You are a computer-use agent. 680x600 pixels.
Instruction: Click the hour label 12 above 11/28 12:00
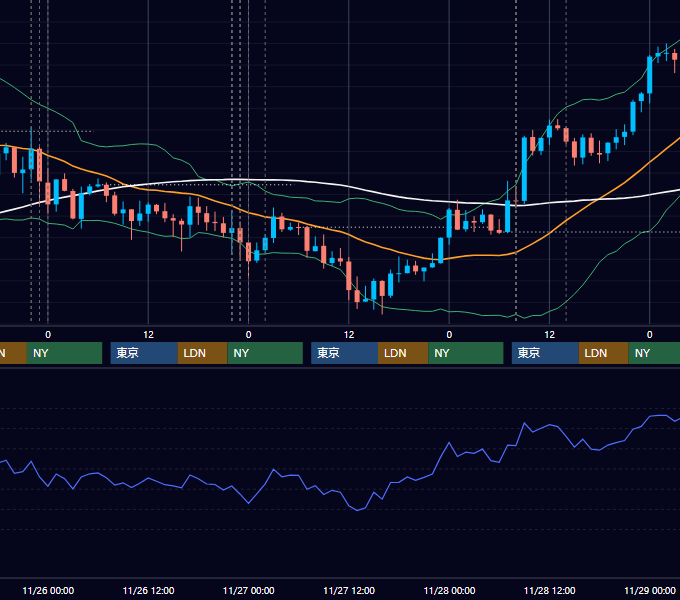549,335
